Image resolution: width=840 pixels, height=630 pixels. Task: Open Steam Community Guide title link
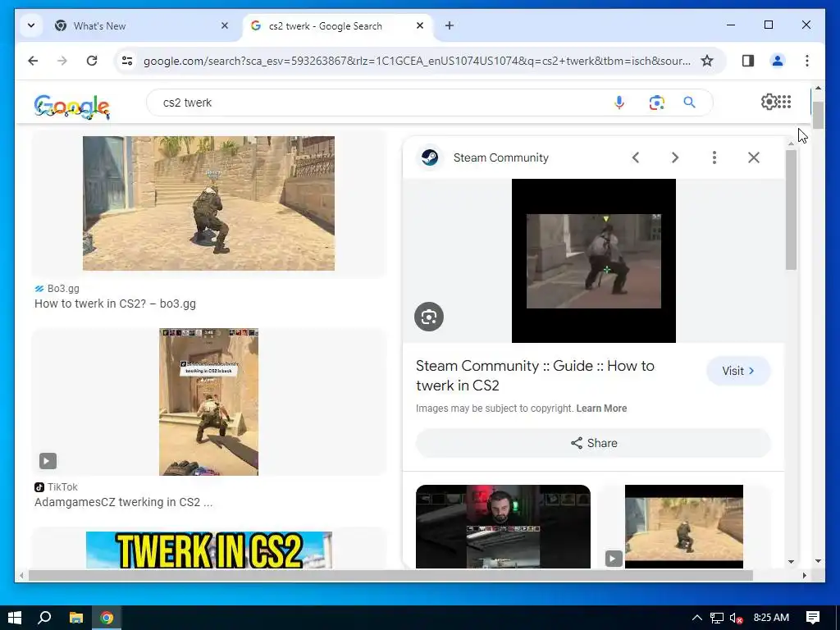(x=535, y=376)
